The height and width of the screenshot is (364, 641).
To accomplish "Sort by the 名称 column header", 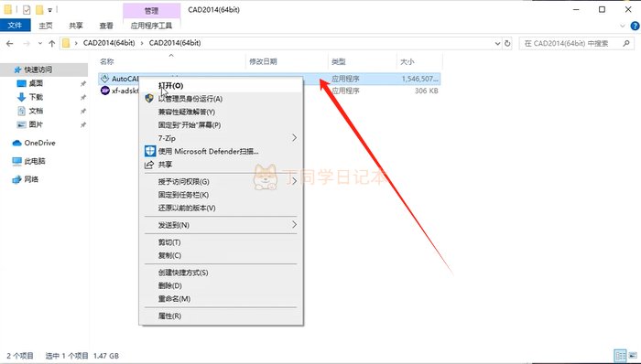I will point(107,61).
